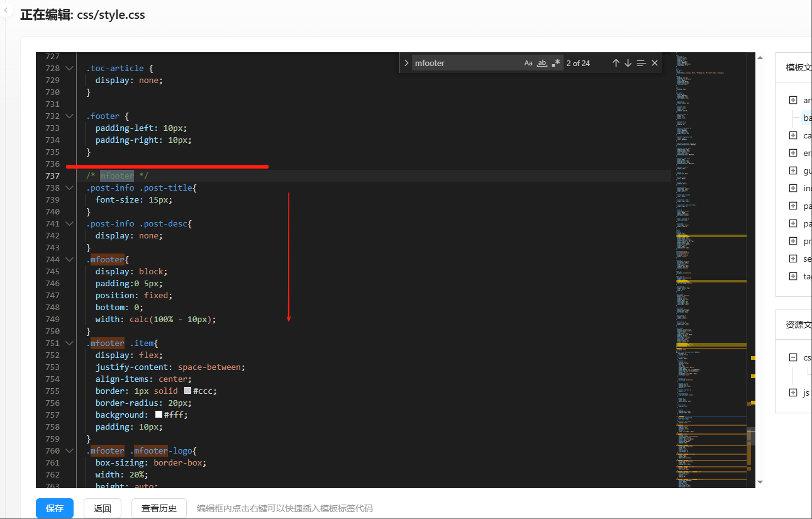812x519 pixels.
Task: Click 'width: 20%;' code line
Action: coord(122,474)
